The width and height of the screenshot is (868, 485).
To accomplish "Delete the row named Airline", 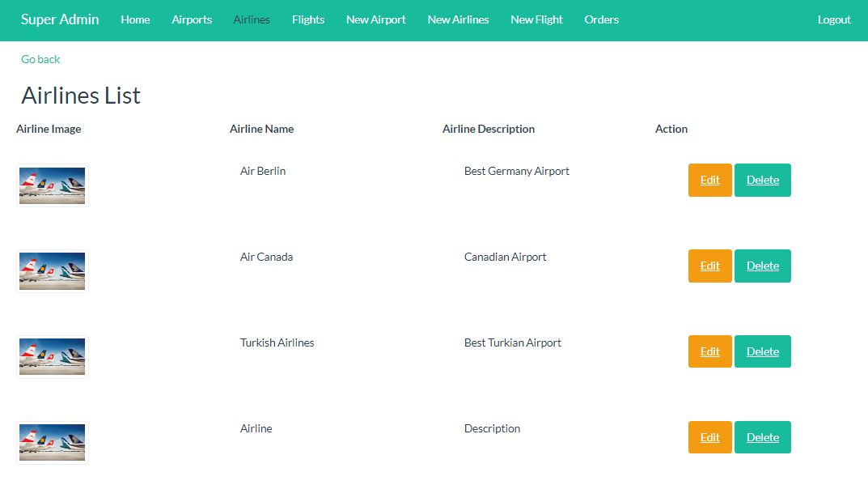I will point(762,437).
